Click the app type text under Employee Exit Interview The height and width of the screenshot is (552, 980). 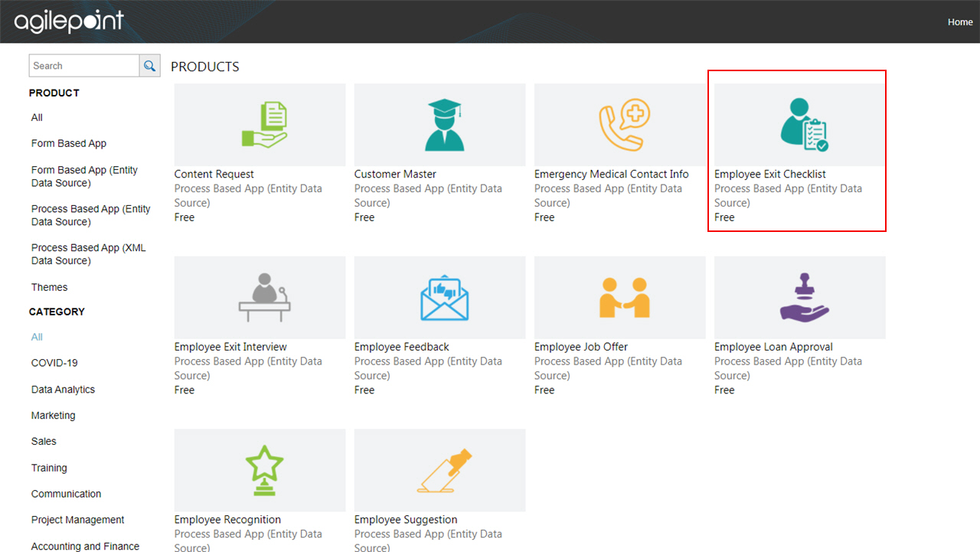coord(248,368)
